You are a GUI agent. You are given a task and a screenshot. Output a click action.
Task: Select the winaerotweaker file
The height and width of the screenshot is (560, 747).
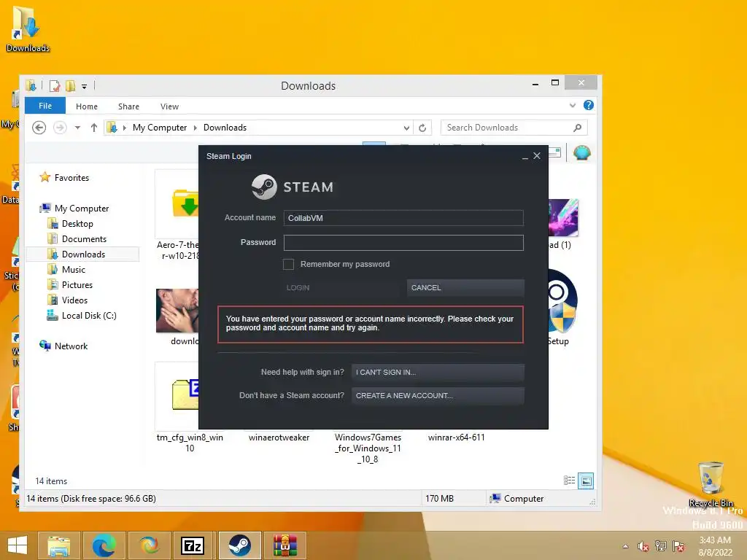pyautogui.click(x=279, y=437)
